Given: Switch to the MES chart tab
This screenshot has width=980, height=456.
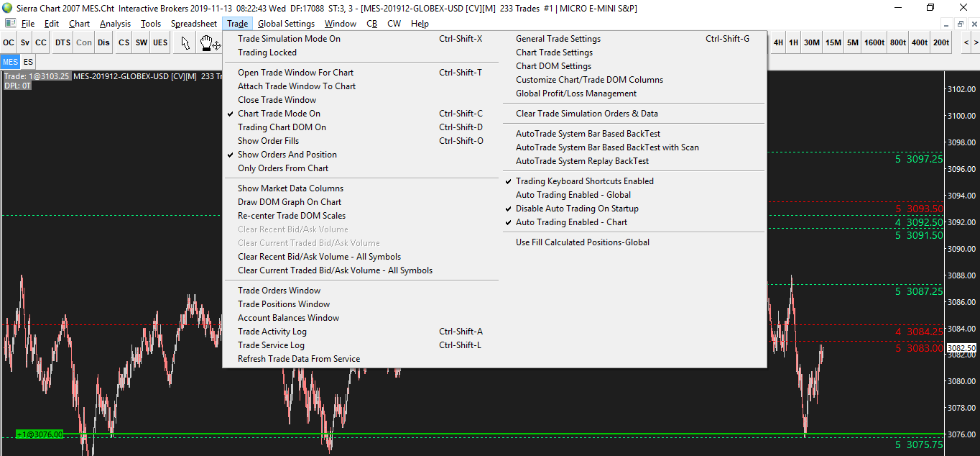Looking at the screenshot, I should click(x=10, y=62).
